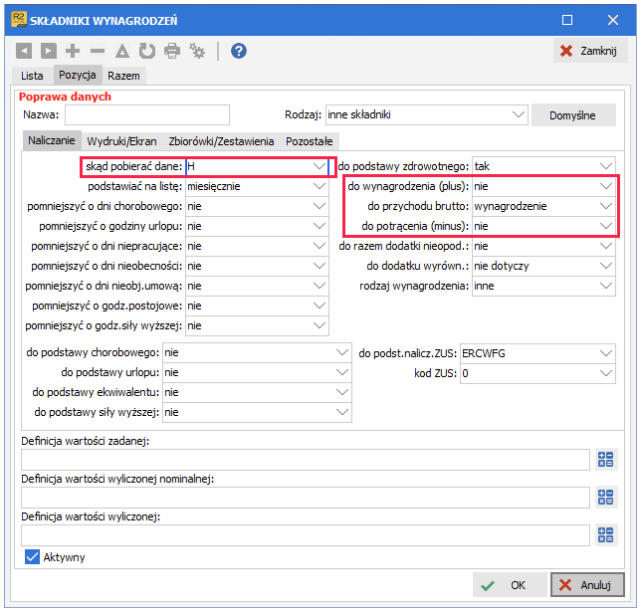The width and height of the screenshot is (644, 612).
Task: Go to next record arrow icon
Action: [x=48, y=51]
